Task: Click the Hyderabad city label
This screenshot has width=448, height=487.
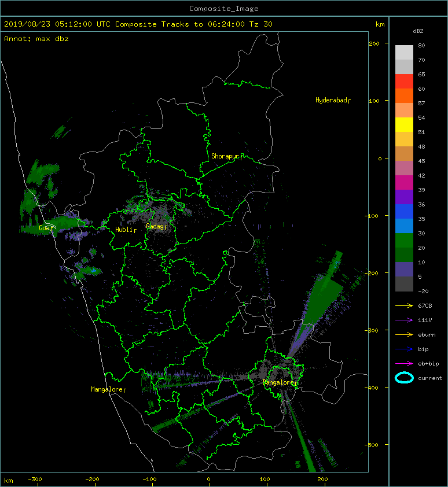Action: pyautogui.click(x=332, y=100)
